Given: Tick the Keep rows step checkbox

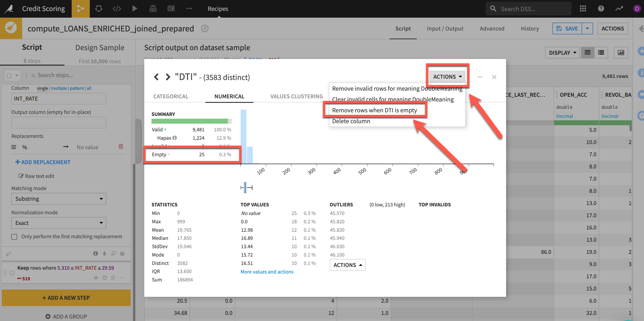Looking at the screenshot, I should tap(12, 273).
